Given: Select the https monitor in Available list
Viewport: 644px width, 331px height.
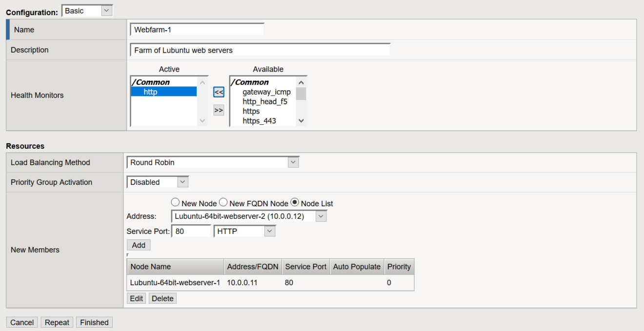Looking at the screenshot, I should coord(251,111).
